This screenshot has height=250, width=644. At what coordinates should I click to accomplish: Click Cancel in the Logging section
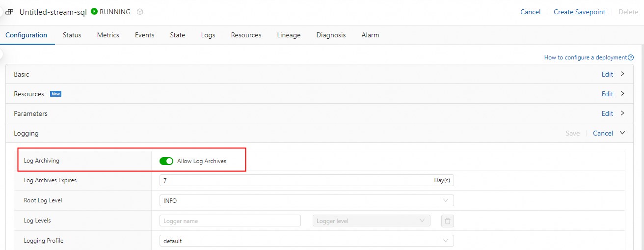point(603,133)
